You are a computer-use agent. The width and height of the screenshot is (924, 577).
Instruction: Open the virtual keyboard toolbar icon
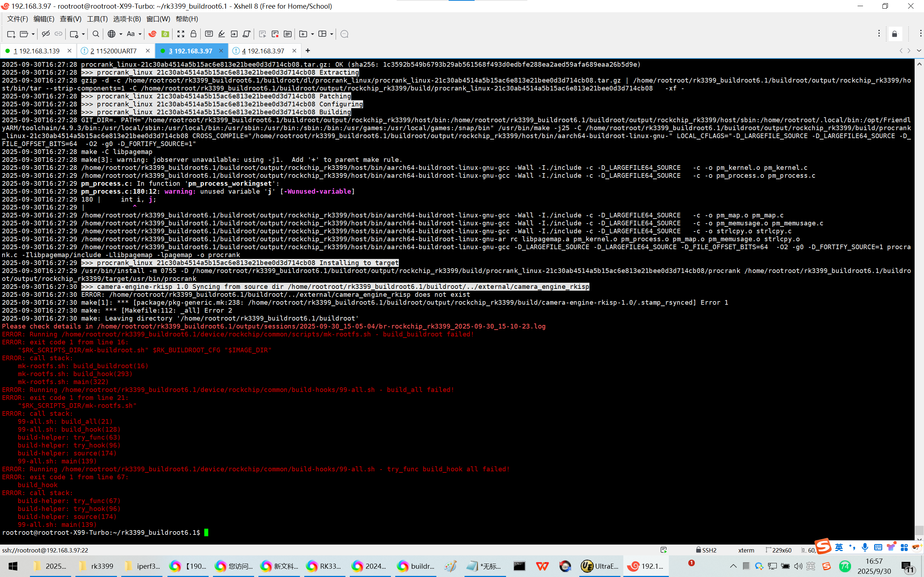pyautogui.click(x=209, y=34)
